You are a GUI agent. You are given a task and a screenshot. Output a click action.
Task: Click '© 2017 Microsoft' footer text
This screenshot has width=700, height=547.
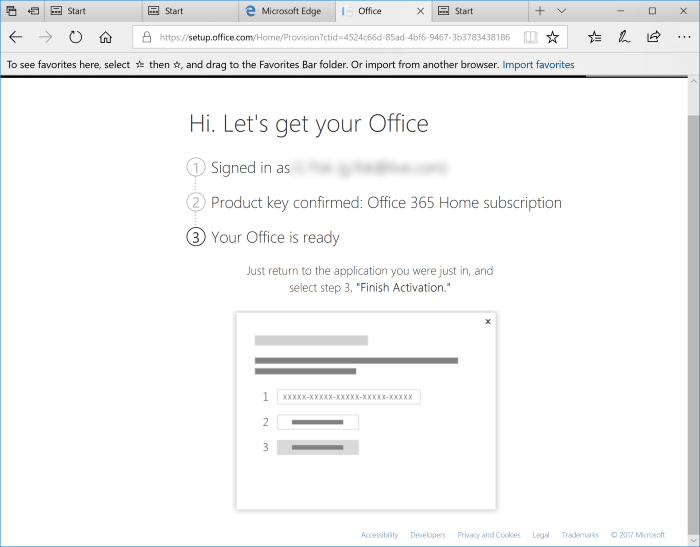[x=638, y=534]
